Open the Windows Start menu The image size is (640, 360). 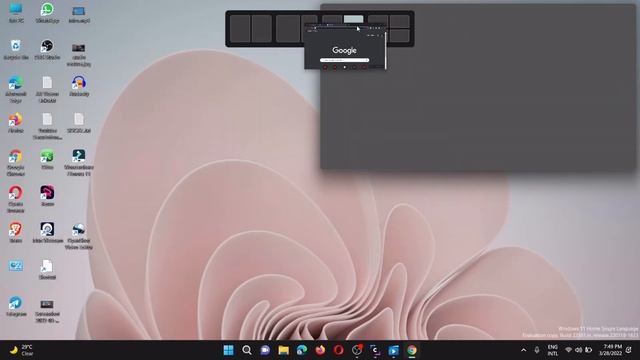[229, 350]
